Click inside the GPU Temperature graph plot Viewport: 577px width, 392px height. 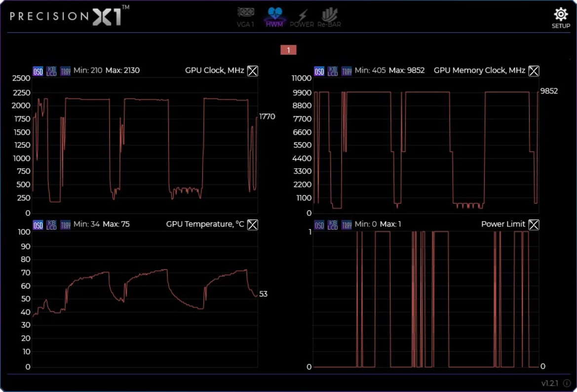tap(145, 299)
